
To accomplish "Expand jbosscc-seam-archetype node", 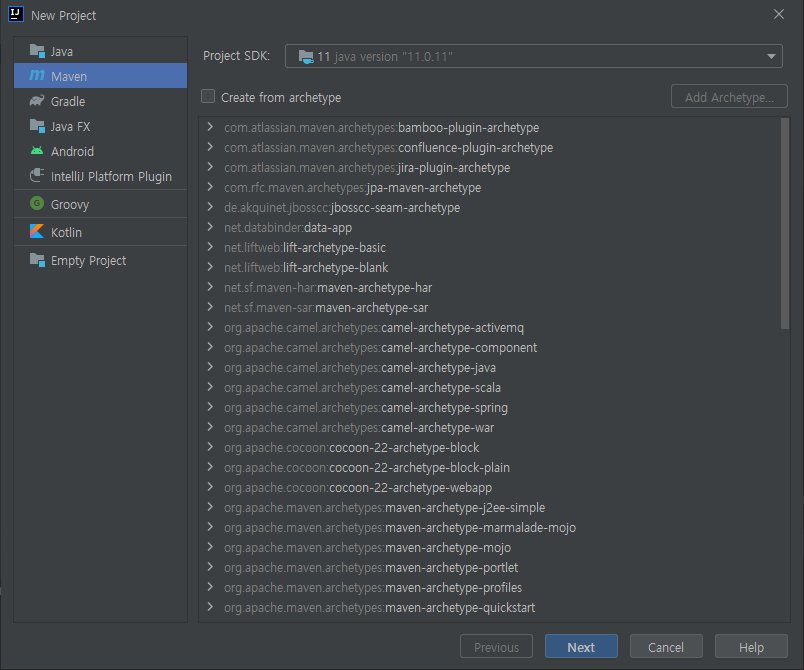I will pos(210,207).
